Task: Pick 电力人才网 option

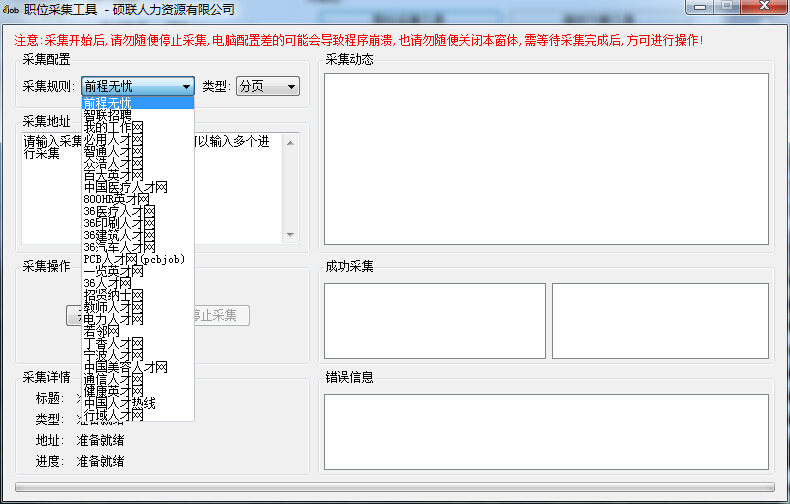Action: point(138,319)
